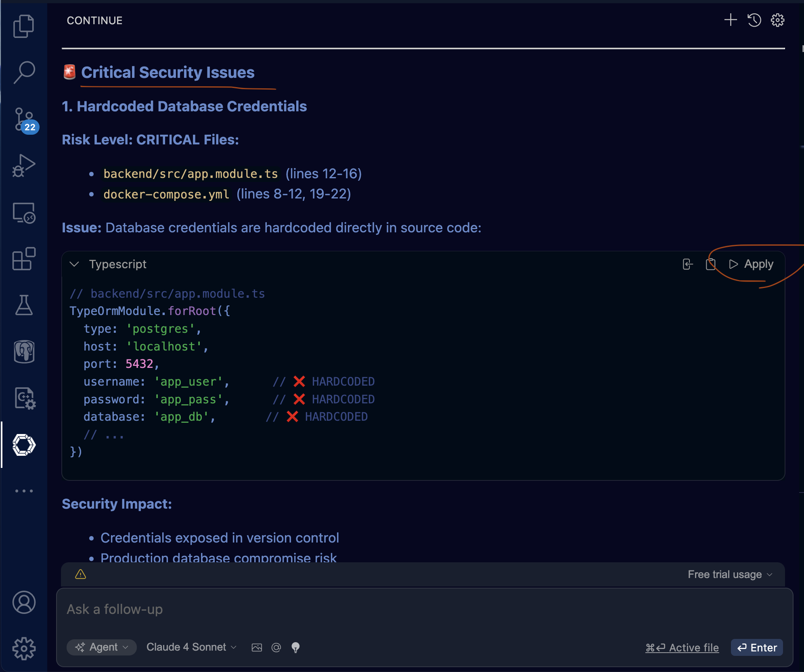Start a new chat session with plus
Image resolution: width=804 pixels, height=672 pixels.
pyautogui.click(x=731, y=20)
